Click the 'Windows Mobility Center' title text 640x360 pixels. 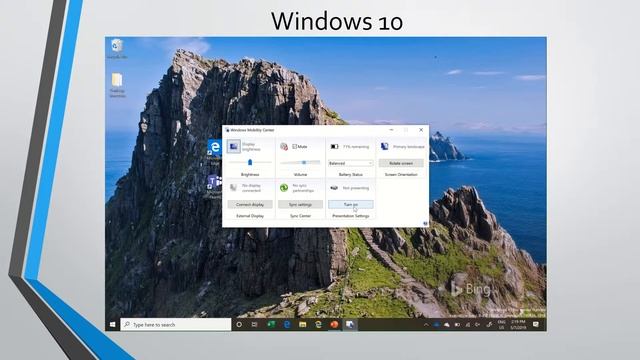[252, 130]
